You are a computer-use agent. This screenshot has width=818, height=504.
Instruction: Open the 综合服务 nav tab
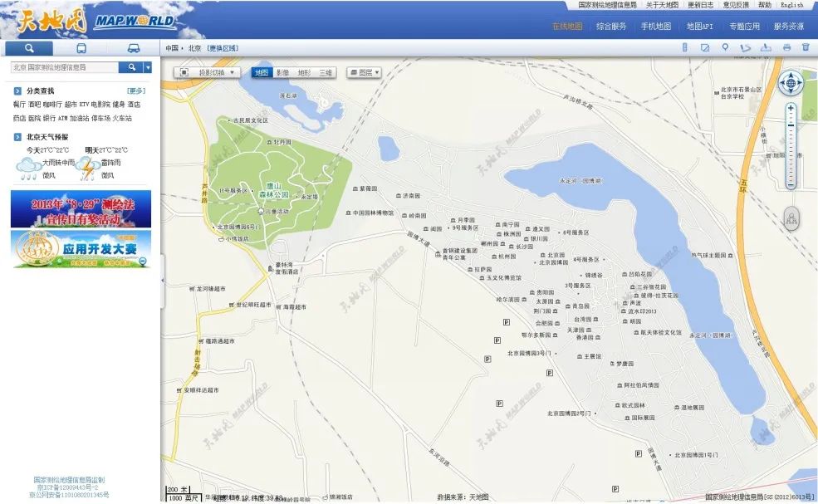(611, 26)
